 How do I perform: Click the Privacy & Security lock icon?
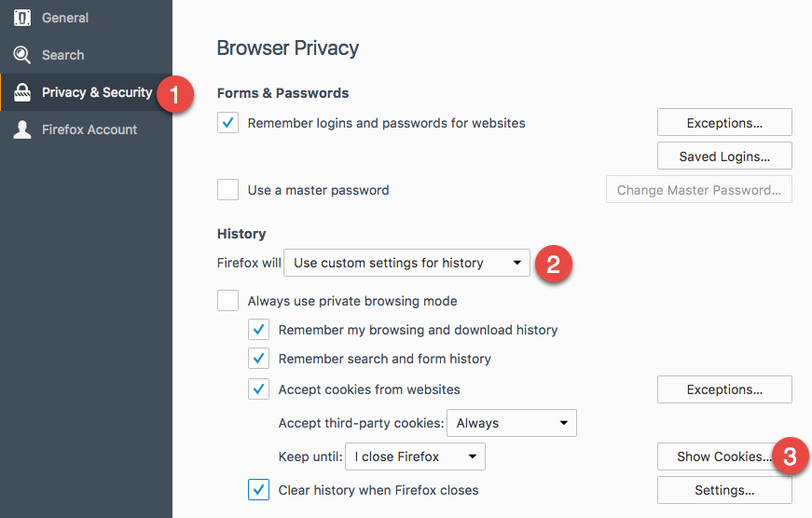click(x=21, y=92)
